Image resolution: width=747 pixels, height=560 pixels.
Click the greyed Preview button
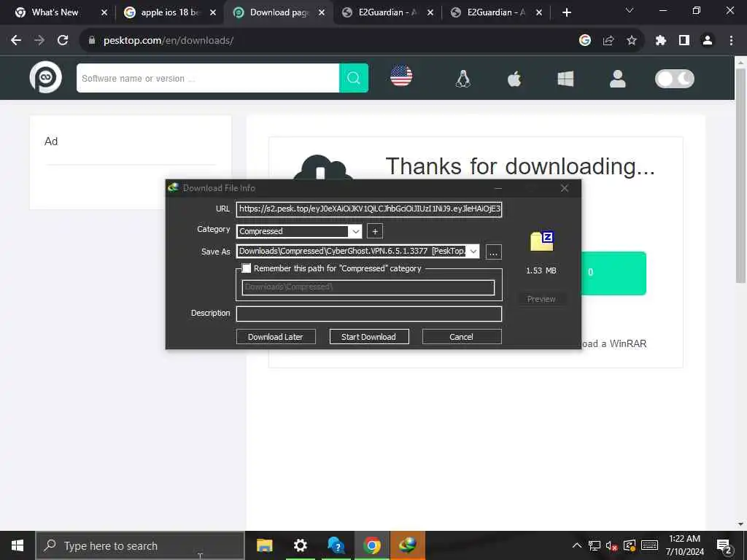point(541,299)
